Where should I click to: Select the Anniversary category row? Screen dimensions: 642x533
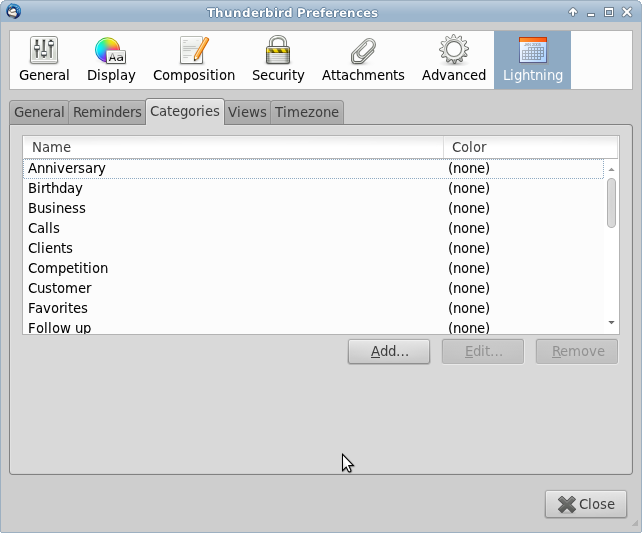pos(313,169)
